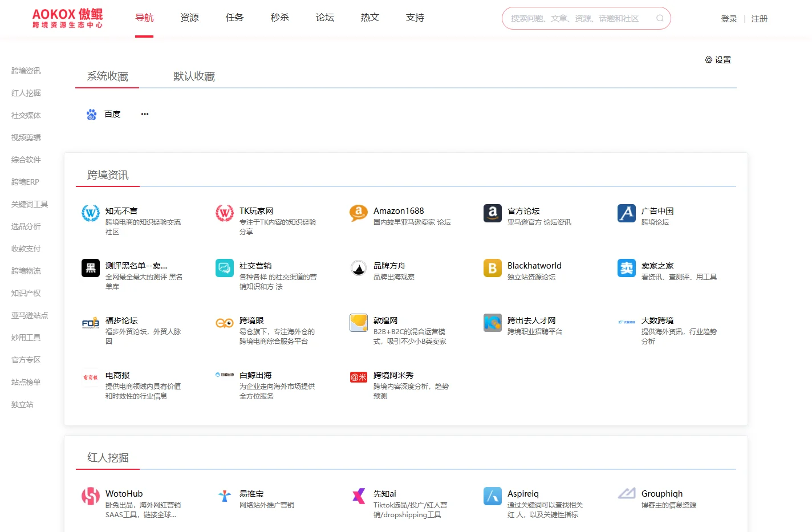Image resolution: width=812 pixels, height=532 pixels.
Task: Click the Aspireiq icon
Action: point(493,496)
